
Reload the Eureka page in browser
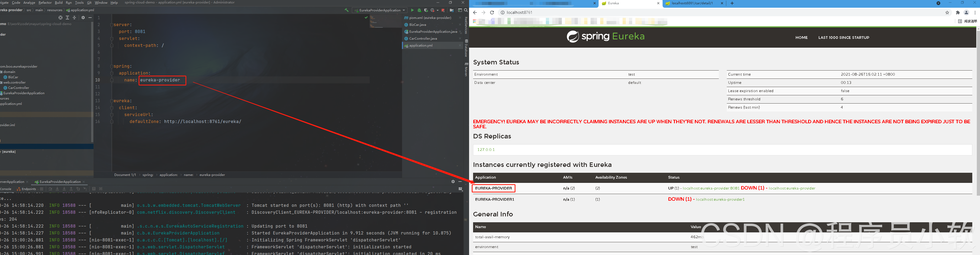click(x=492, y=13)
